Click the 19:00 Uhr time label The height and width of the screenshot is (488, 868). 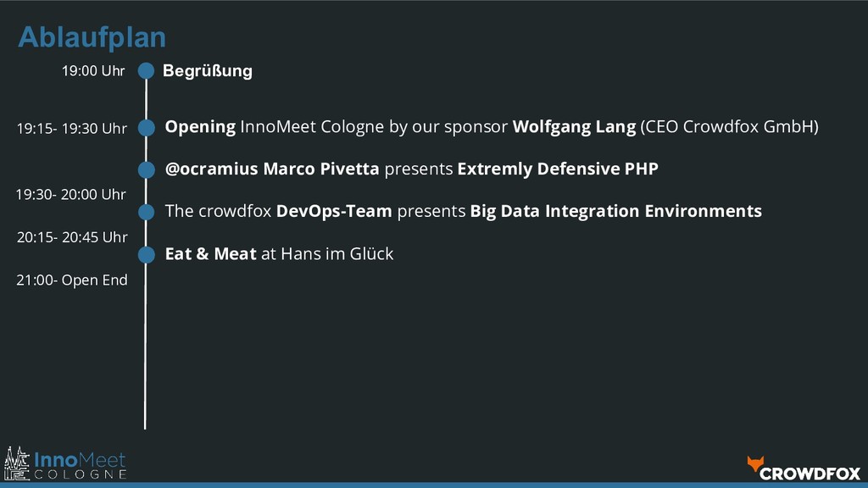click(x=92, y=71)
